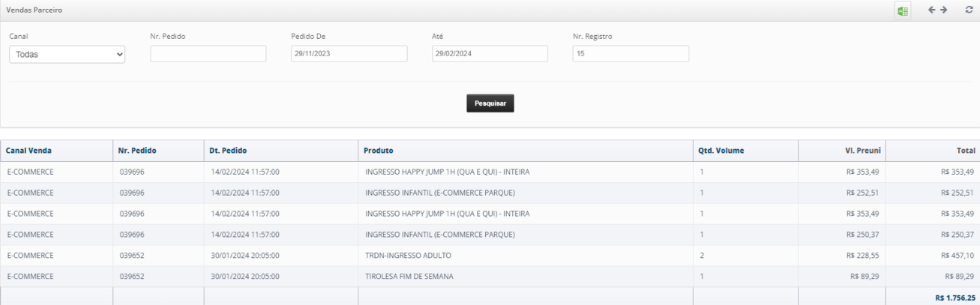Viewport: 980px width, 305px height.
Task: Sort by Dt. Pedido column header
Action: [229, 151]
